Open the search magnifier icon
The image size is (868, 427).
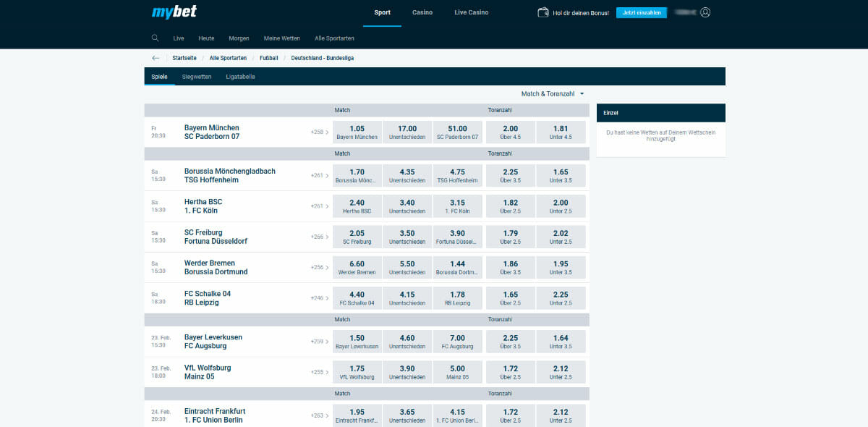click(156, 38)
